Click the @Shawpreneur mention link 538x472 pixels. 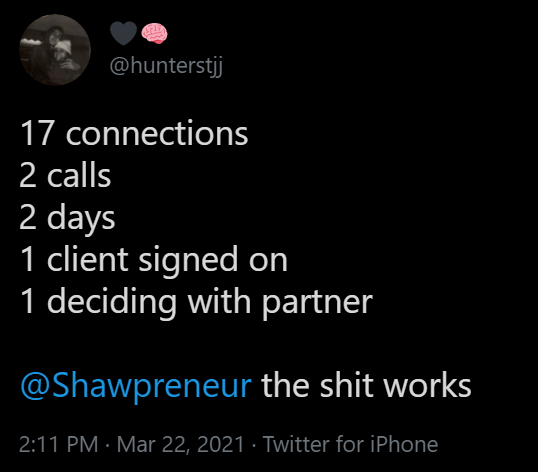pyautogui.click(x=136, y=386)
